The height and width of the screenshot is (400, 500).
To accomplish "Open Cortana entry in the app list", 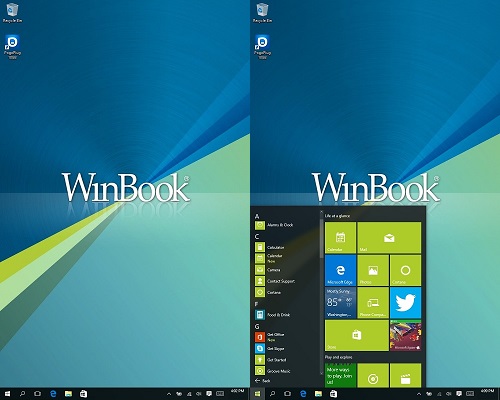I will [x=268, y=292].
